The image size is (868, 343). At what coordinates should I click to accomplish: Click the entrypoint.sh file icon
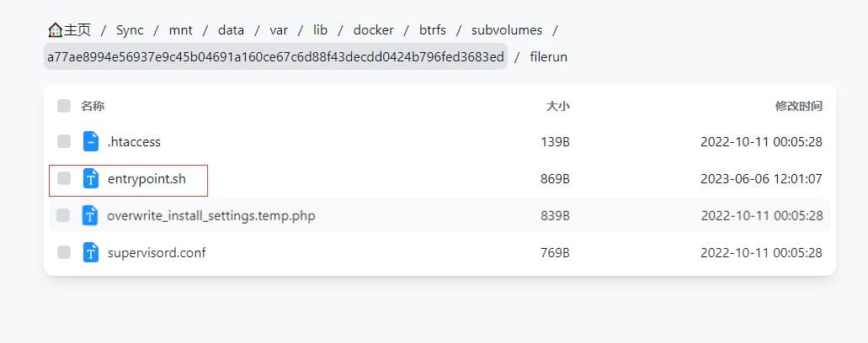(x=91, y=178)
